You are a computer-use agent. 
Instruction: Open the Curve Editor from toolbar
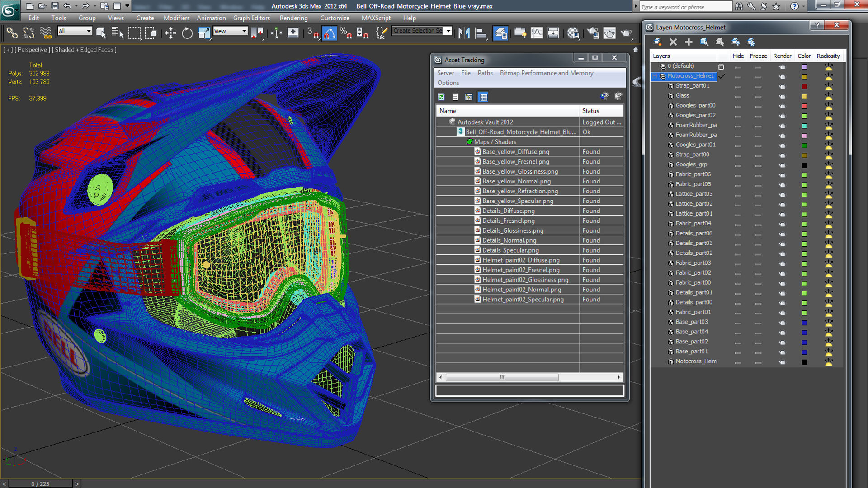(537, 33)
